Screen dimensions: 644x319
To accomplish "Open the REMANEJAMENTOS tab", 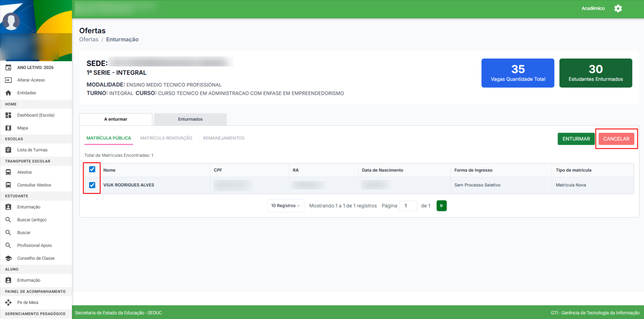I will click(224, 138).
